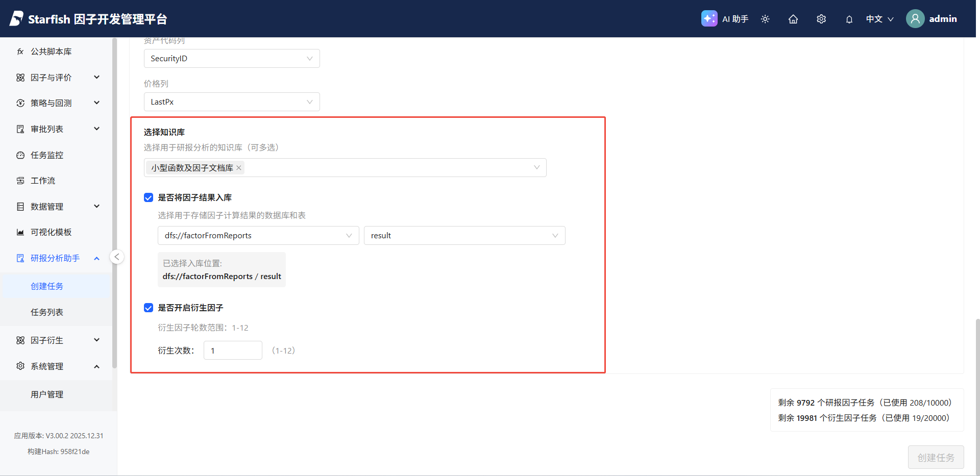Open notifications bell icon
Viewport: 980px width, 476px height.
point(849,19)
